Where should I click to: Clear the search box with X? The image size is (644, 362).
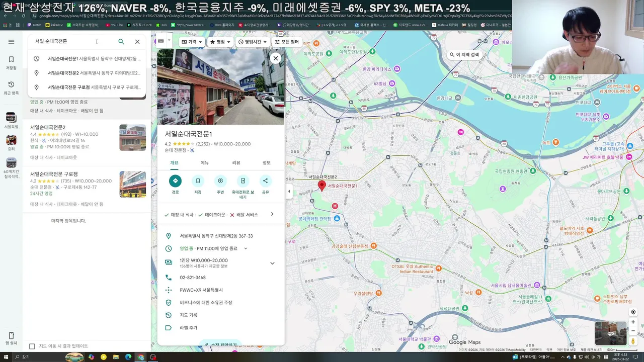tap(137, 42)
